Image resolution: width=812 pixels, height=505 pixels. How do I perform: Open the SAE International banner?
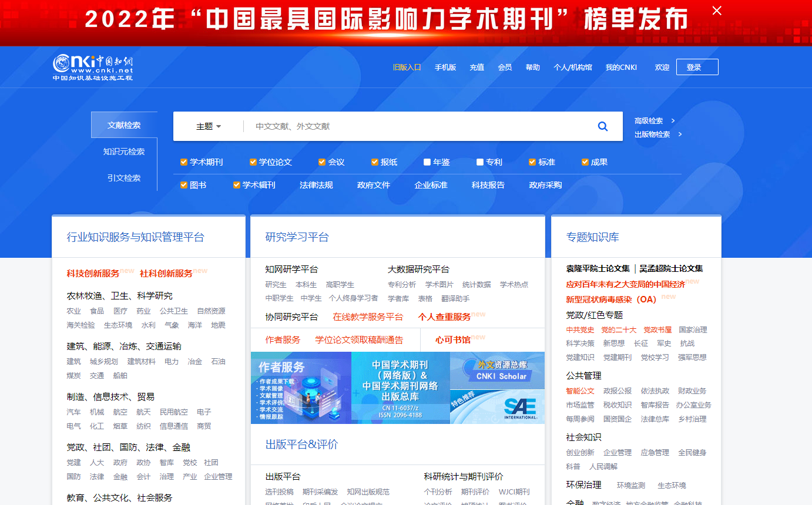point(497,406)
